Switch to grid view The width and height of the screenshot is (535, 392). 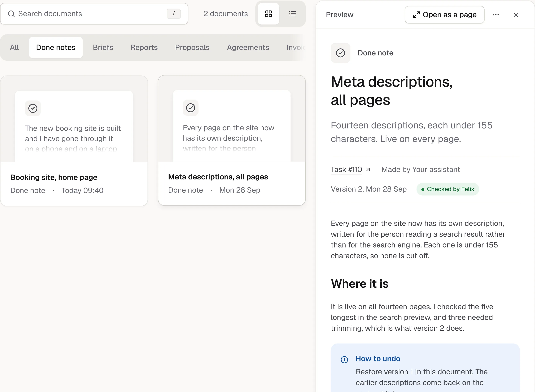268,14
